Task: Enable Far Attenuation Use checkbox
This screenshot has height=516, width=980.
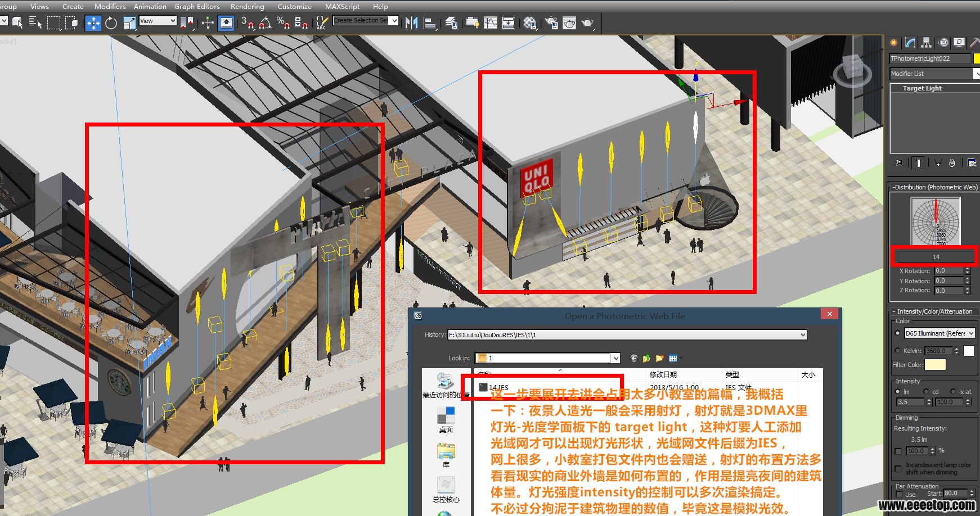Action: click(x=898, y=495)
